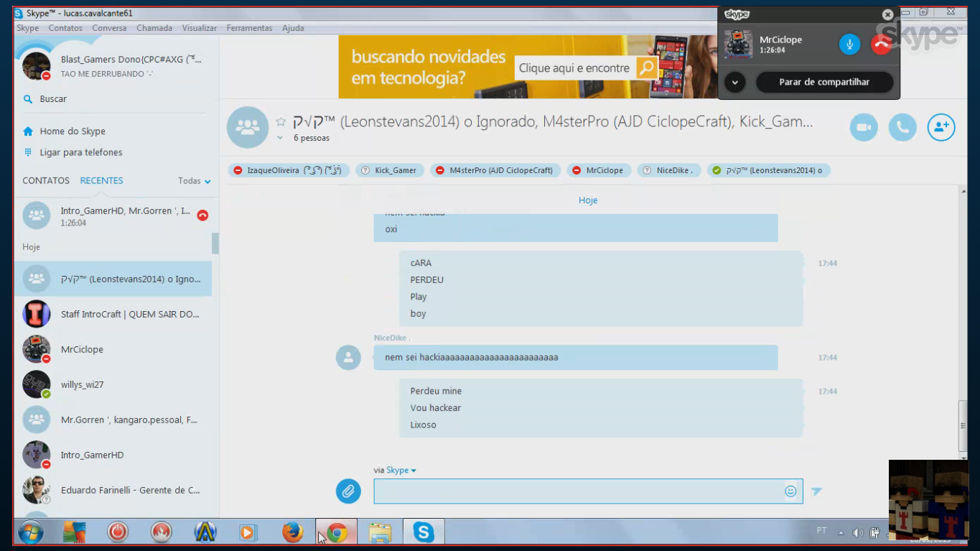
Task: Click the volume icon in the system tray
Action: tap(857, 533)
